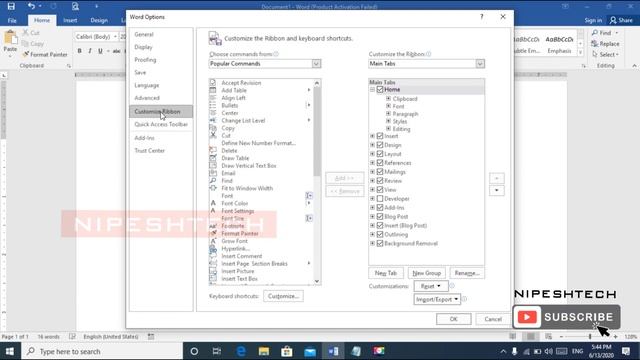Uncheck the Background Removal checkbox
This screenshot has height=360, width=640.
pos(380,243)
